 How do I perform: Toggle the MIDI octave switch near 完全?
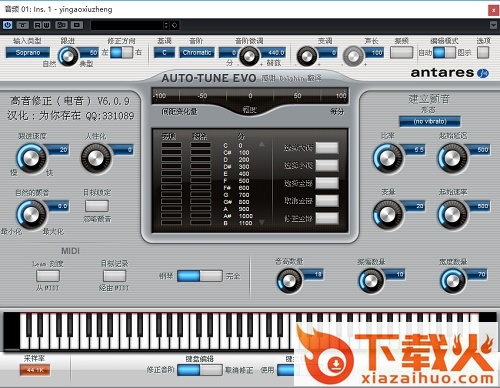pyautogui.click(x=200, y=276)
